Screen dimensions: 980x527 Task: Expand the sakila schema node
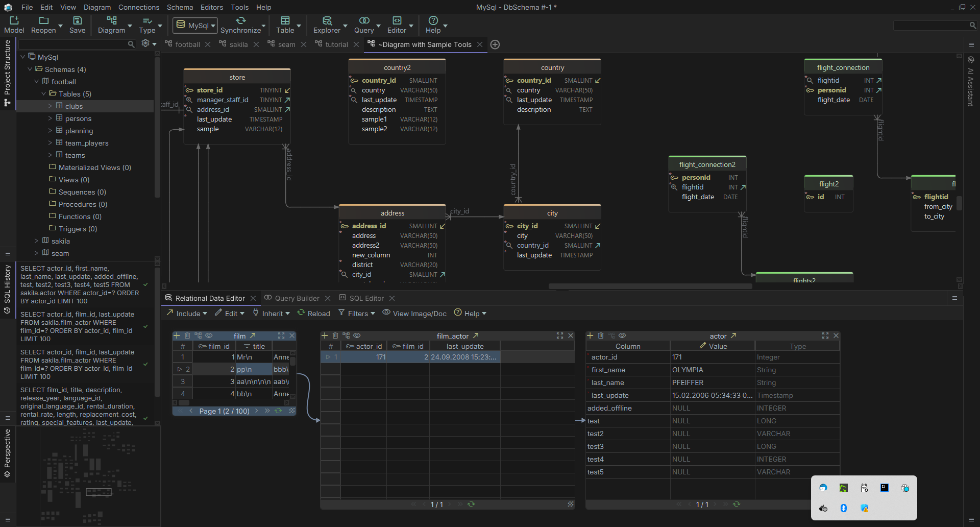[37, 241]
